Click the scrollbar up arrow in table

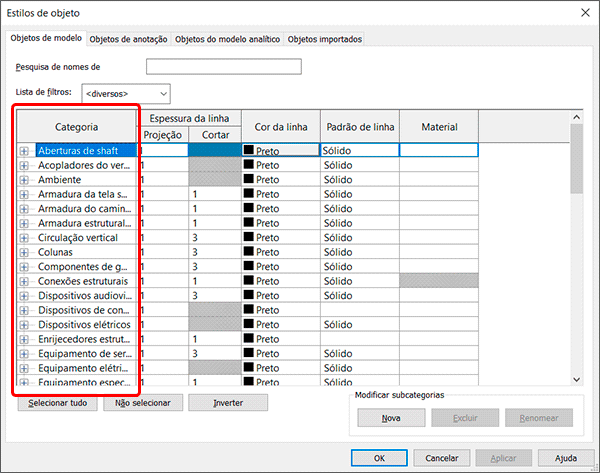(577, 117)
